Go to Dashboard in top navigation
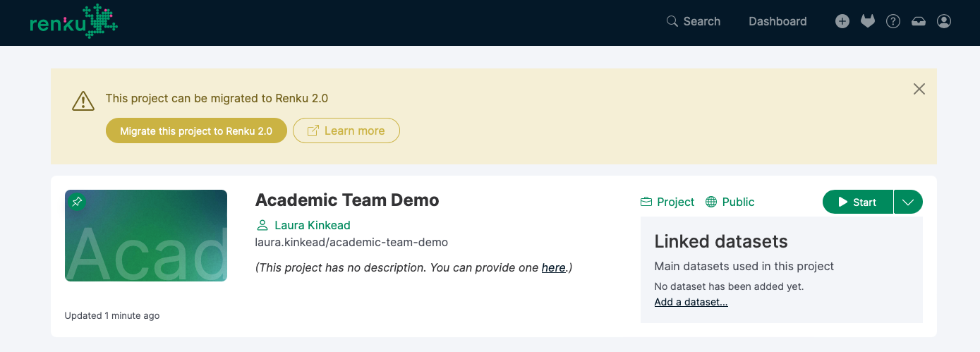Screen dimensions: 980x352 click(x=778, y=22)
